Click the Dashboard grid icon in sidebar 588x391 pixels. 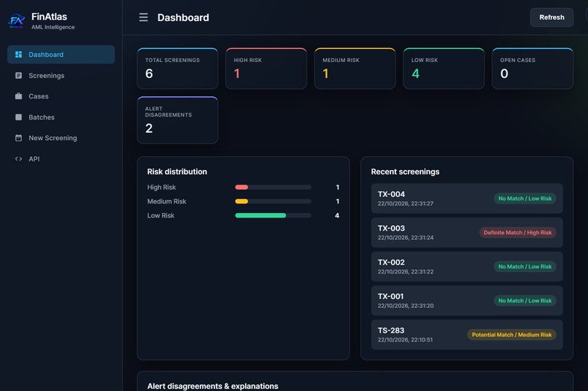tap(18, 55)
